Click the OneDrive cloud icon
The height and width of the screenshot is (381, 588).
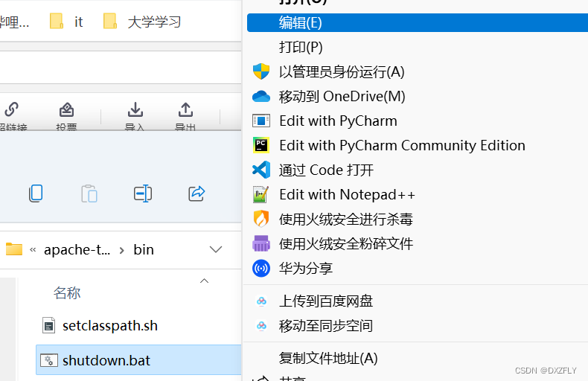(261, 97)
